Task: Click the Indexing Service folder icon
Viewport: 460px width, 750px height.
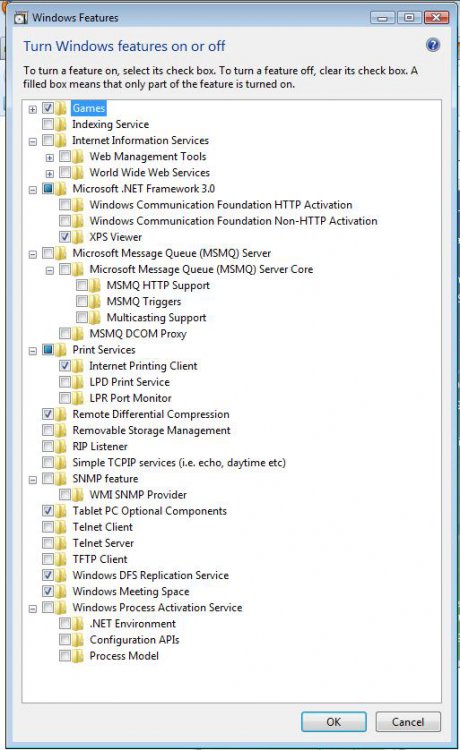Action: tap(61, 124)
